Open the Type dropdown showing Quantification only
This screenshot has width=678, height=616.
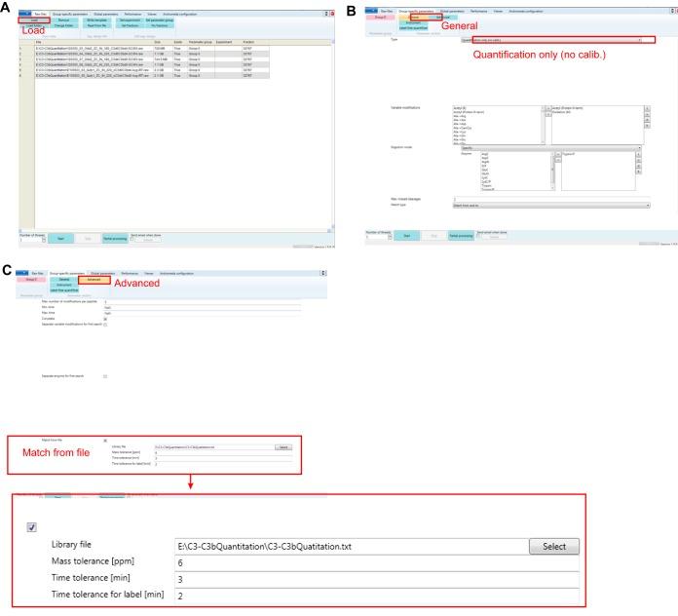point(557,40)
